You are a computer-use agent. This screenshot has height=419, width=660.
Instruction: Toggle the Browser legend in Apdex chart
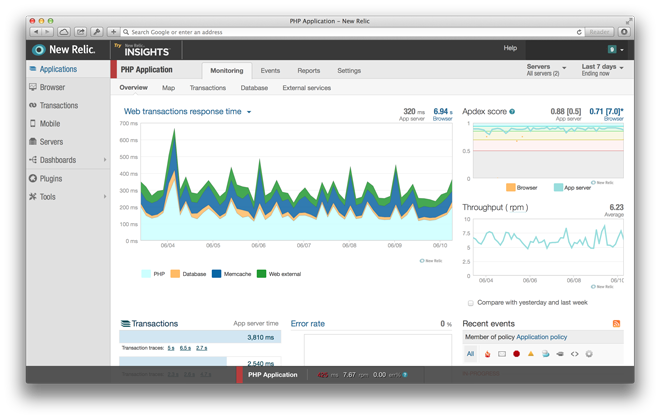522,187
